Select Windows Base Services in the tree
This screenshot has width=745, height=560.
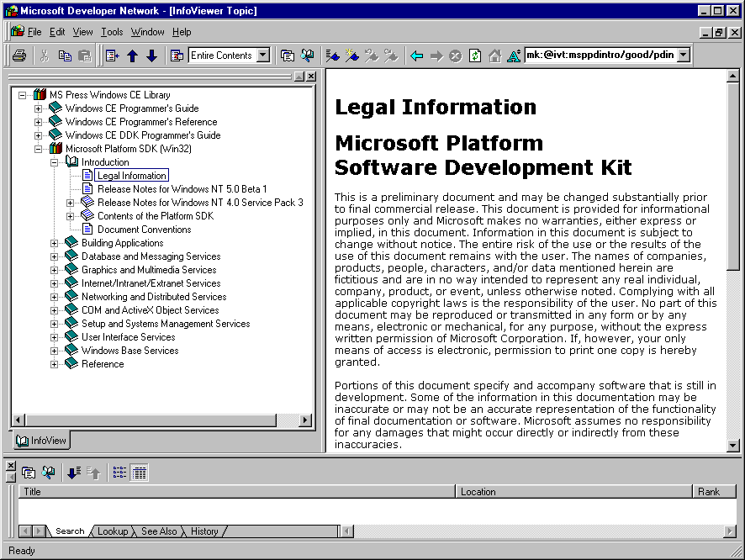point(130,351)
